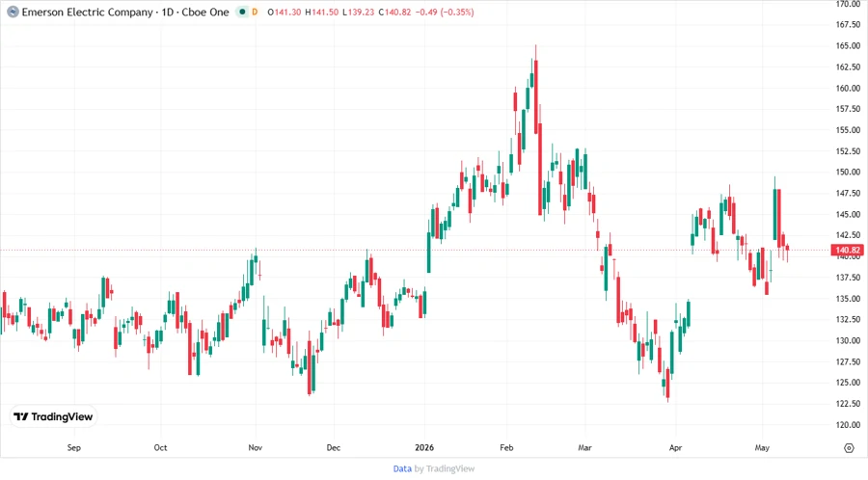
Task: Click the Emerson Electric company logo icon
Action: point(13,13)
